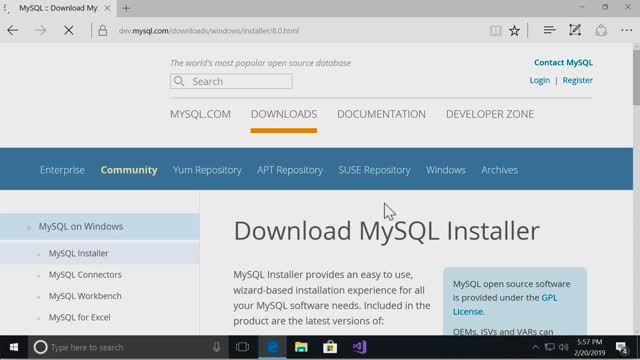This screenshot has width=640, height=360.
Task: Close the MySQL Download tab
Action: pos(107,8)
